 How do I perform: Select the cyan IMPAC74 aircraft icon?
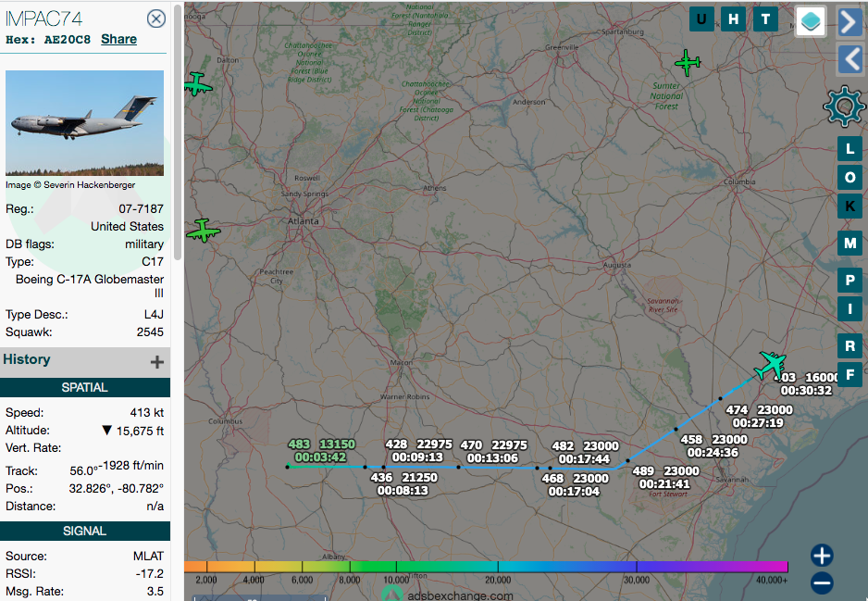pos(770,365)
